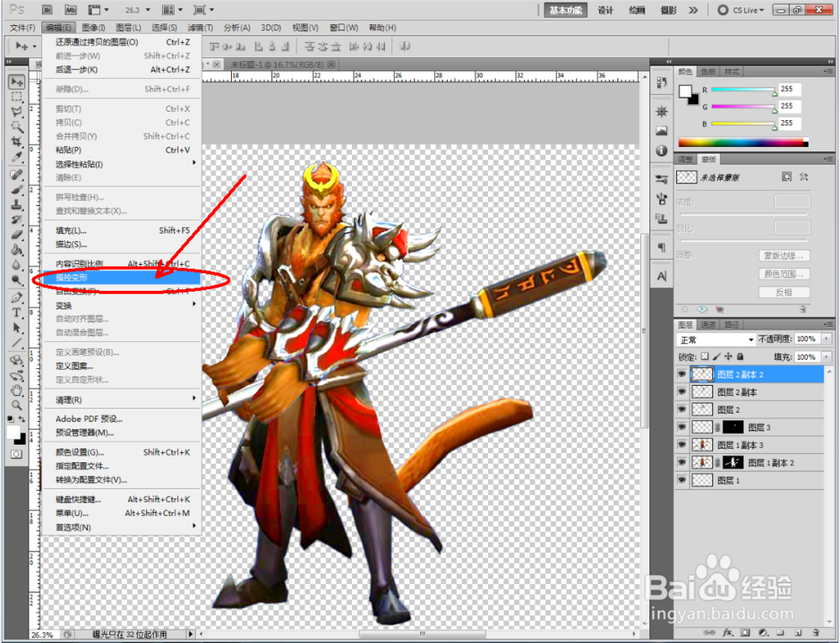Toggle visibility of 图层 1
Viewport: 840px width, 643px height.
tap(681, 480)
